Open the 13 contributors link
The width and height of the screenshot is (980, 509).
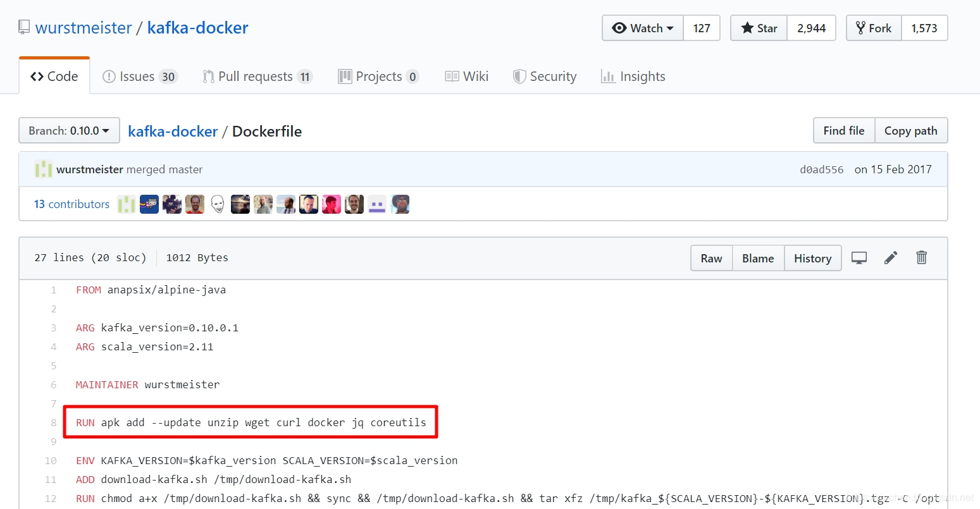(x=71, y=204)
